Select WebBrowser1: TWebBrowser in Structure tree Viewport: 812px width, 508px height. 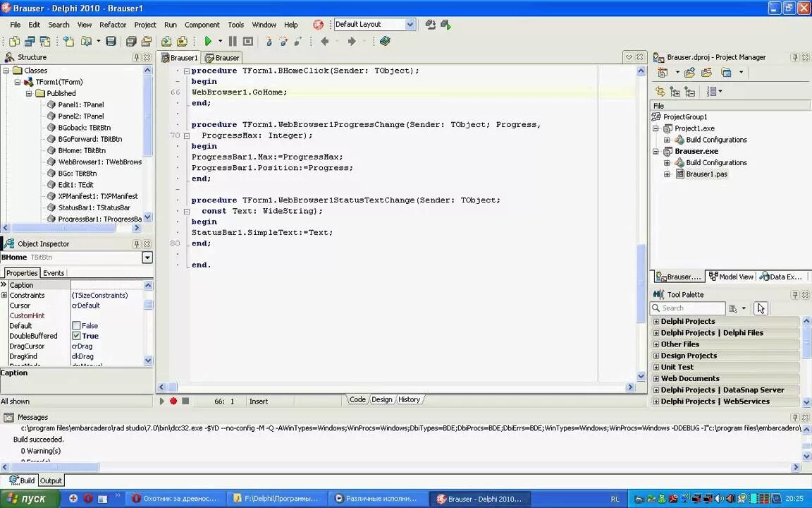99,162
